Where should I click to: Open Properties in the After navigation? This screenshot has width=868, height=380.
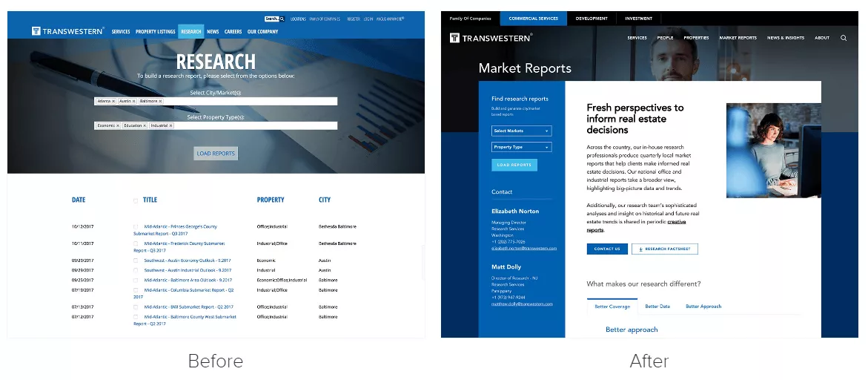[x=696, y=38]
